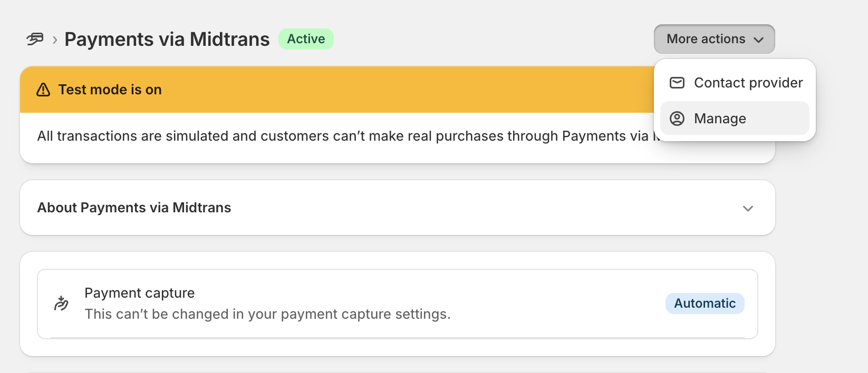Choose Manage in the actions menu
Image resolution: width=868 pixels, height=373 pixels.
(x=735, y=119)
